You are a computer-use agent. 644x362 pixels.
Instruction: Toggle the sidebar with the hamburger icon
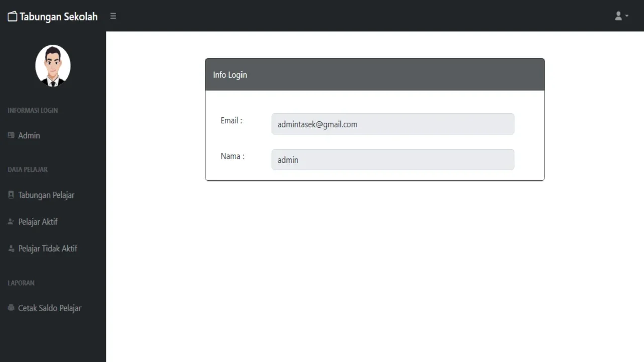pyautogui.click(x=113, y=16)
